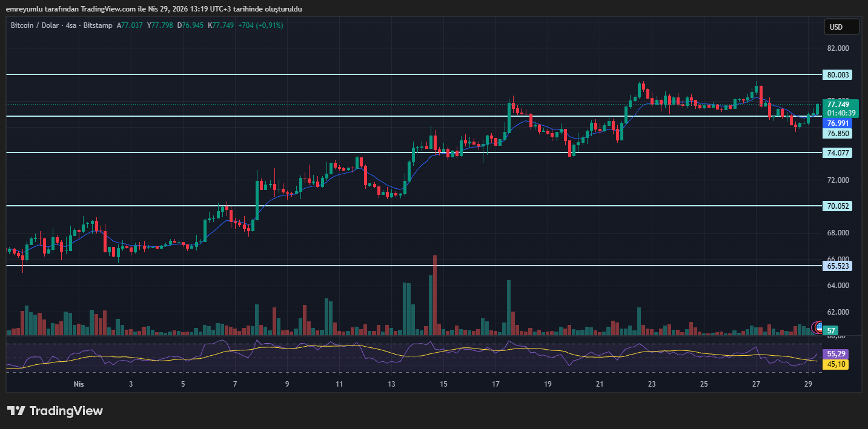868x429 pixels.
Task: Toggle the 70.052 support line label
Action: pos(837,206)
